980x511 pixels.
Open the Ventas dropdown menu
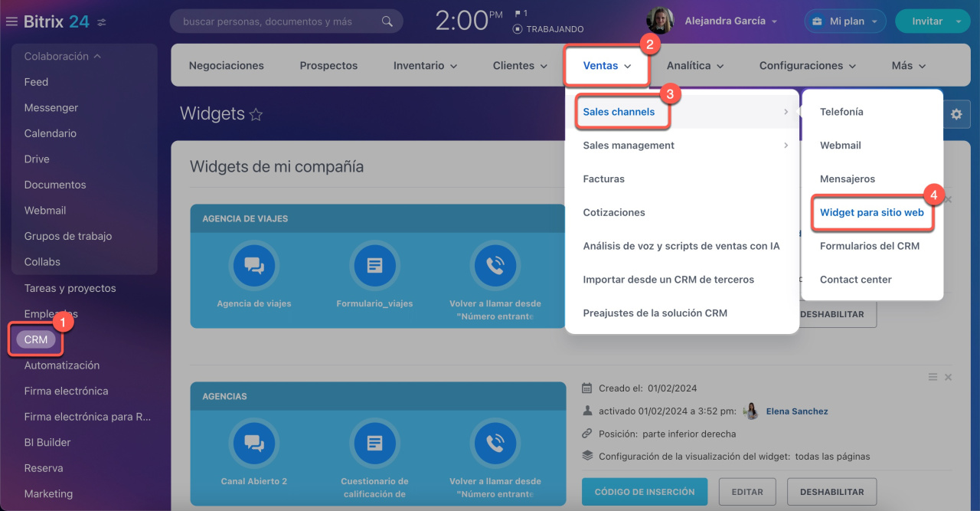[x=606, y=66]
